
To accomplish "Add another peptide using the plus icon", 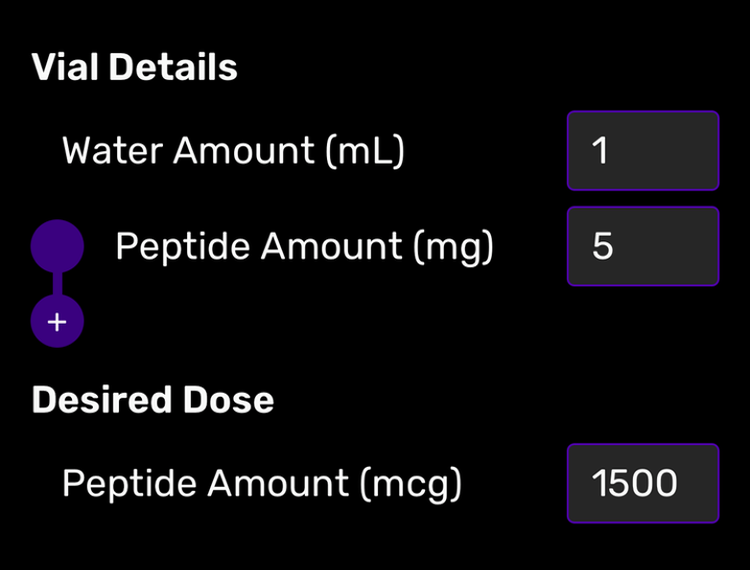I will point(57,322).
